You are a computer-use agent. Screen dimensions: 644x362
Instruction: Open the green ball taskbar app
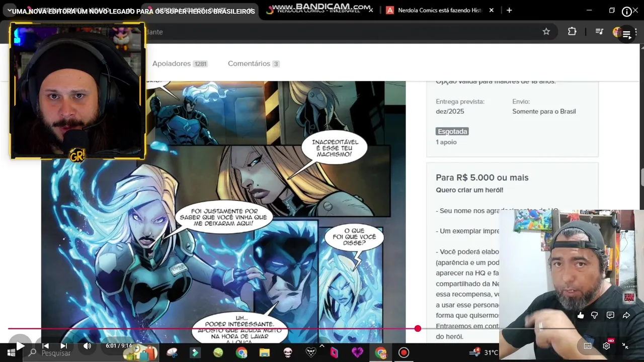coord(218,353)
